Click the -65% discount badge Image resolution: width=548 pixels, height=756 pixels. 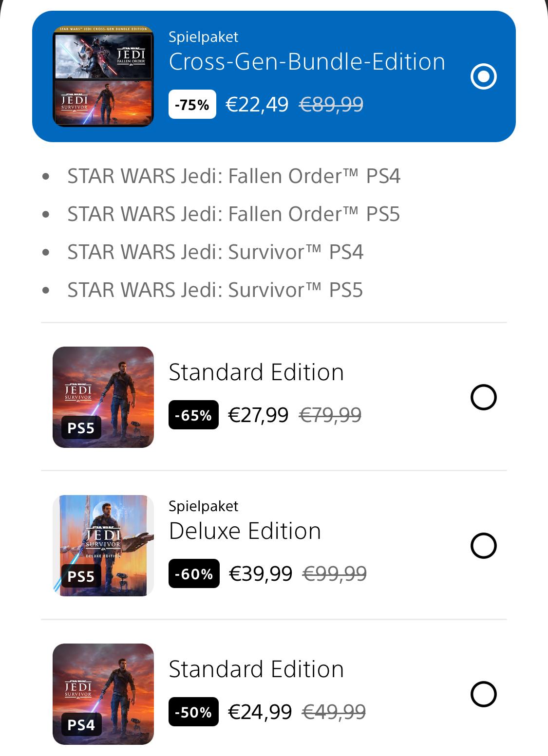pos(193,415)
